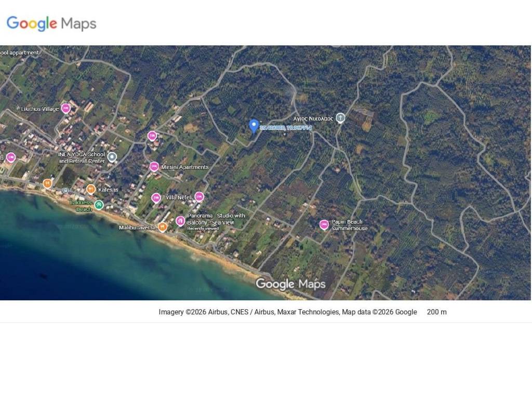
Task: Select the Papiri Beach Summerhouse pin
Action: [x=324, y=224]
